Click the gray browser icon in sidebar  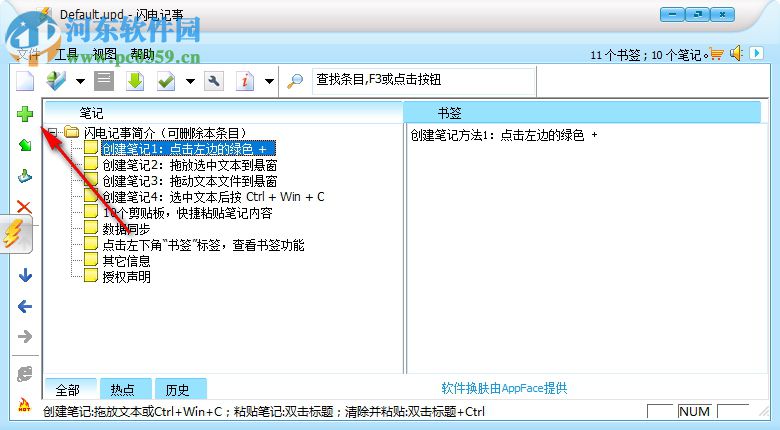pos(25,374)
